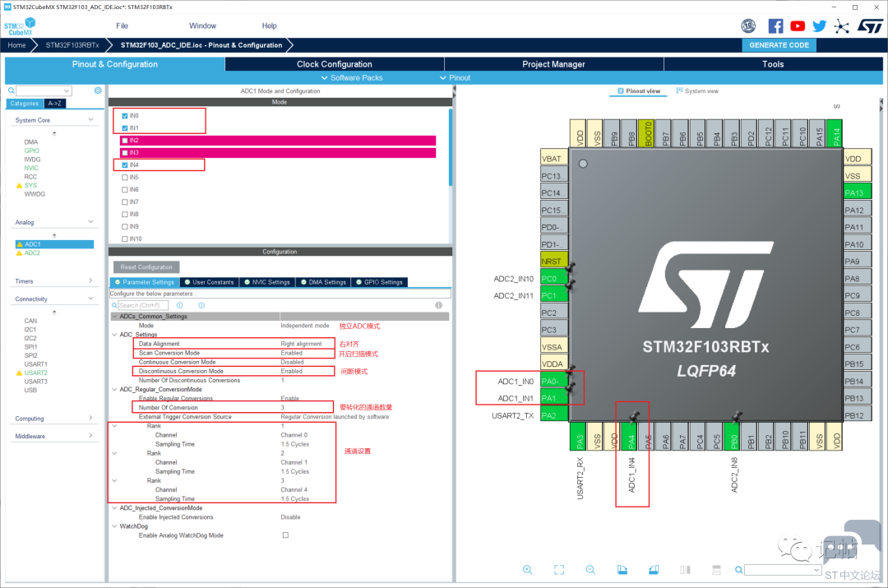The image size is (888, 588).
Task: Open the Software Packs dropdown
Action: coord(352,77)
